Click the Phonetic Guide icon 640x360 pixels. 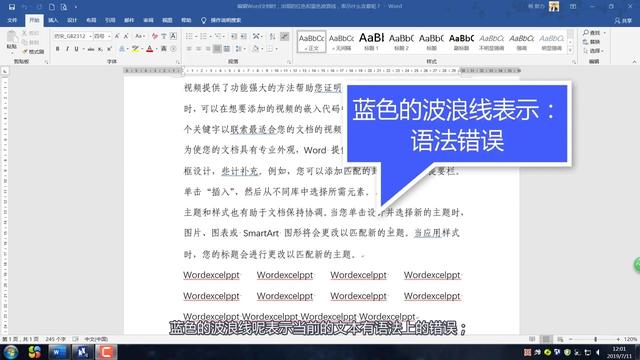point(164,36)
